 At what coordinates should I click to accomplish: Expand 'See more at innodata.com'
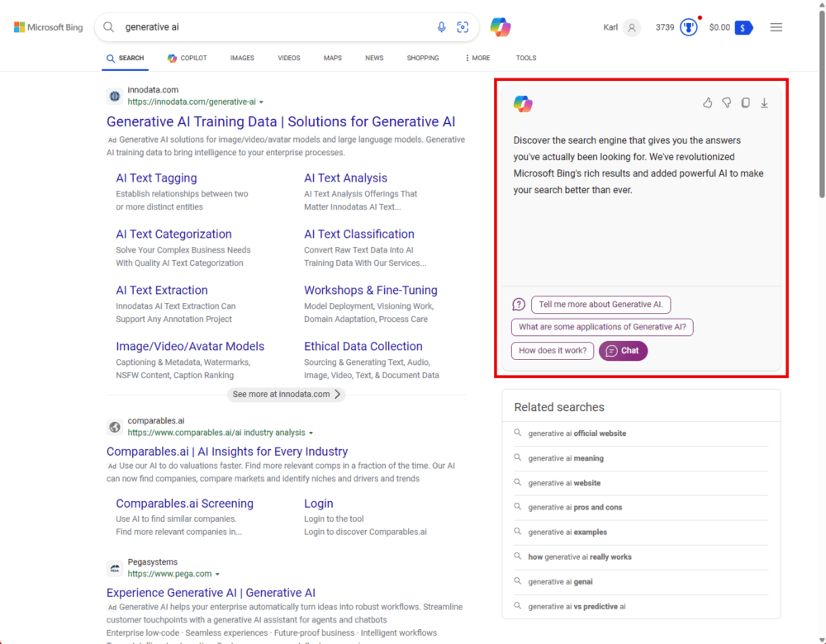pyautogui.click(x=286, y=395)
